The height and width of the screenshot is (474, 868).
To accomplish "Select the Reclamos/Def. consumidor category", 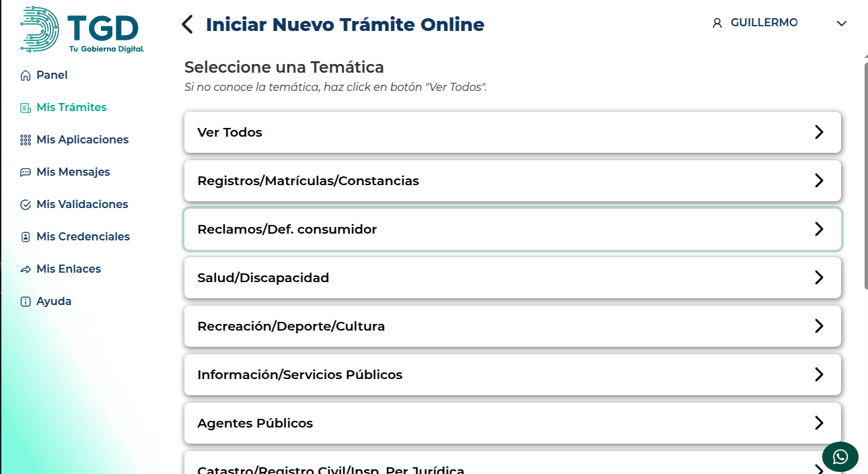I will pyautogui.click(x=513, y=229).
